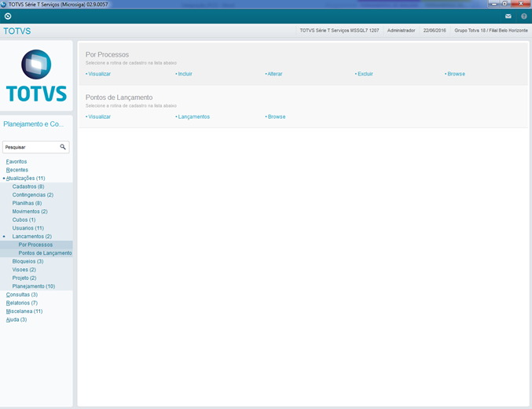The image size is (532, 409).
Task: Expand Planilhas (8)
Action: click(28, 203)
